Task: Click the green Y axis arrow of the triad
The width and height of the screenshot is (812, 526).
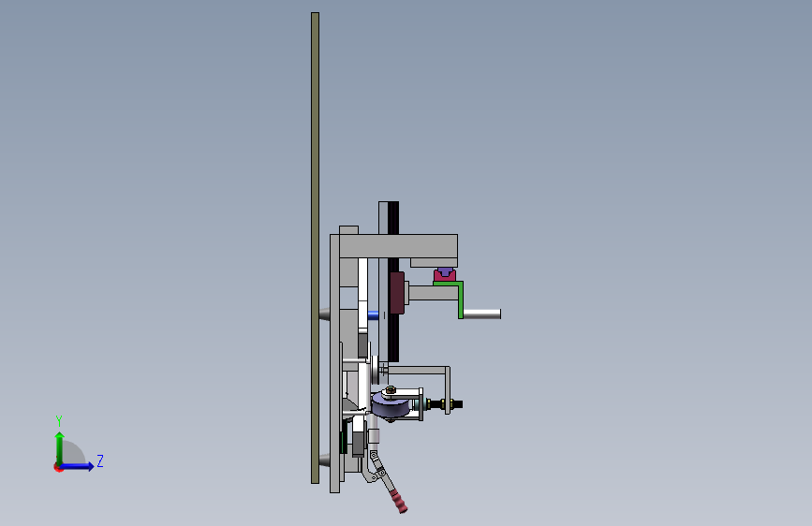Action: (x=60, y=447)
